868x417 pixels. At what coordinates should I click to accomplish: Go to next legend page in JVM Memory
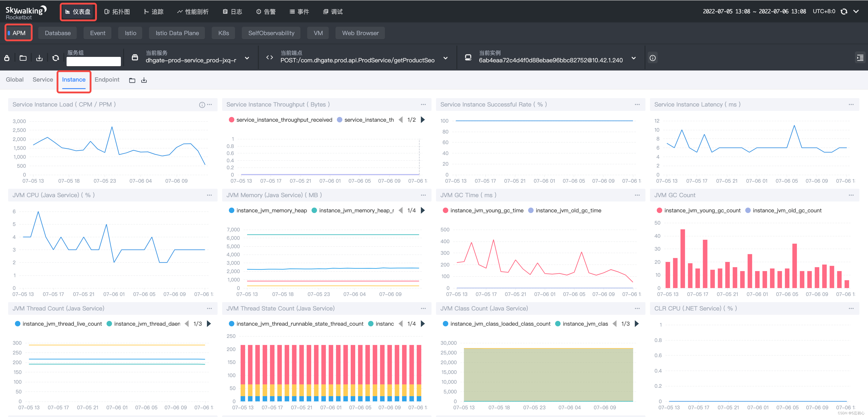point(423,211)
